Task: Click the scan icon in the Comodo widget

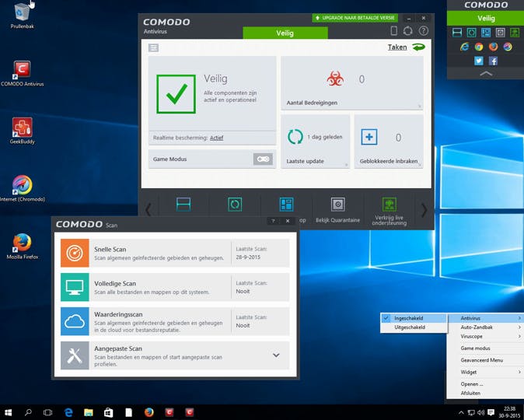Action: [457, 33]
